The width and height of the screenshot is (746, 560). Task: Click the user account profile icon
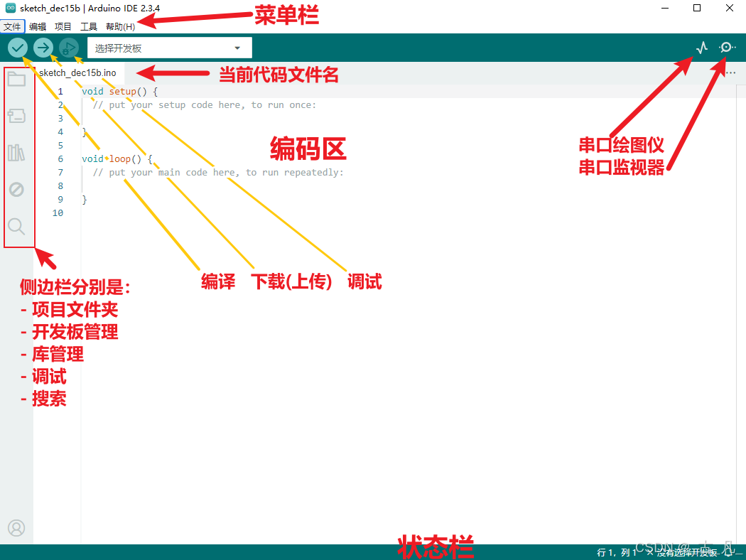pos(16,528)
